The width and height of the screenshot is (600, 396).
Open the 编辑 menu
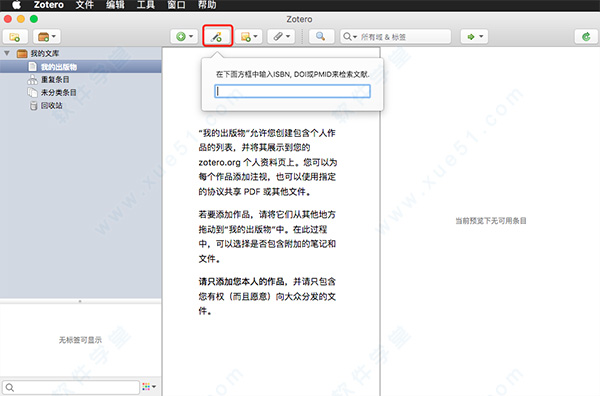tap(115, 5)
